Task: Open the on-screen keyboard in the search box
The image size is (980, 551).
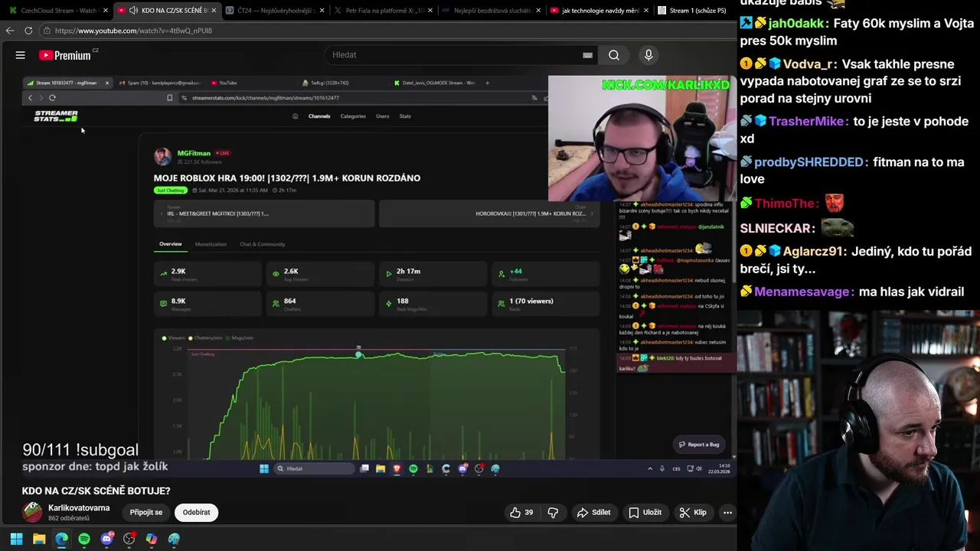Action: tap(587, 55)
